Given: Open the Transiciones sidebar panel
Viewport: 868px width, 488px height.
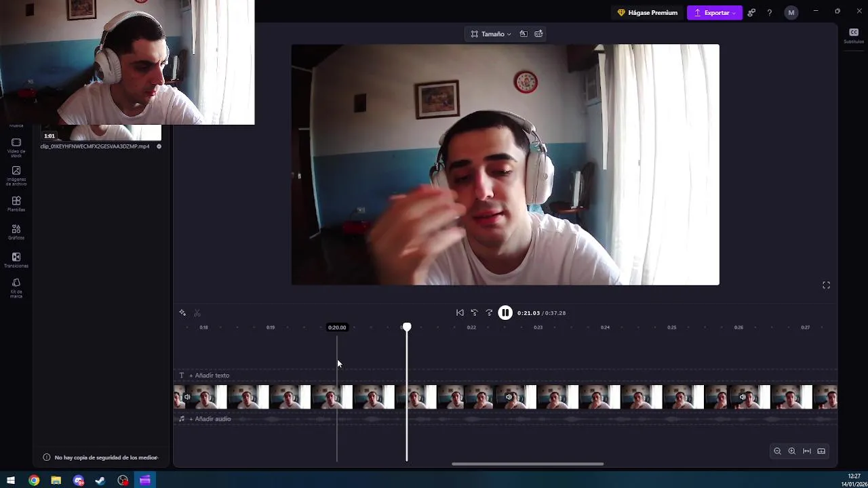Looking at the screenshot, I should 16,260.
